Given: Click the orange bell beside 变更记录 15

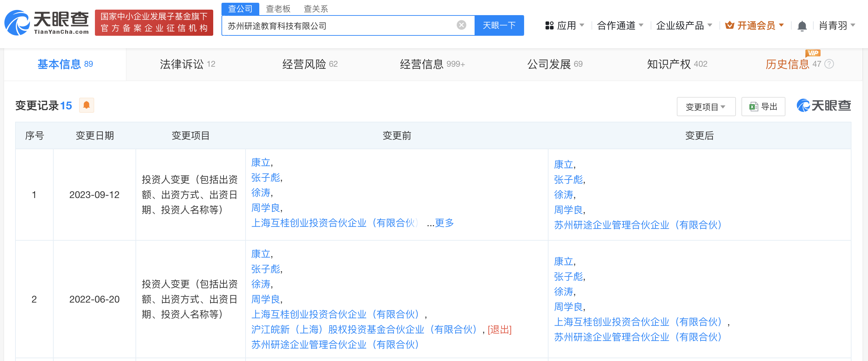Looking at the screenshot, I should point(87,105).
